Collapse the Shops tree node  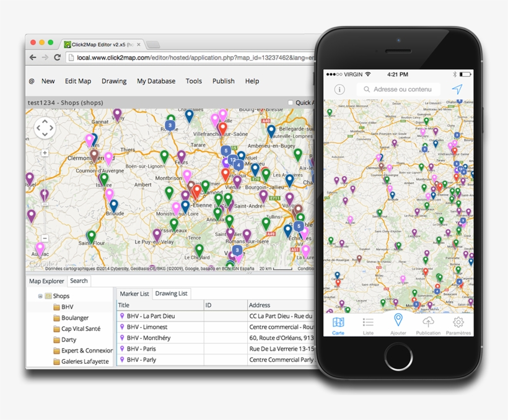[40, 296]
